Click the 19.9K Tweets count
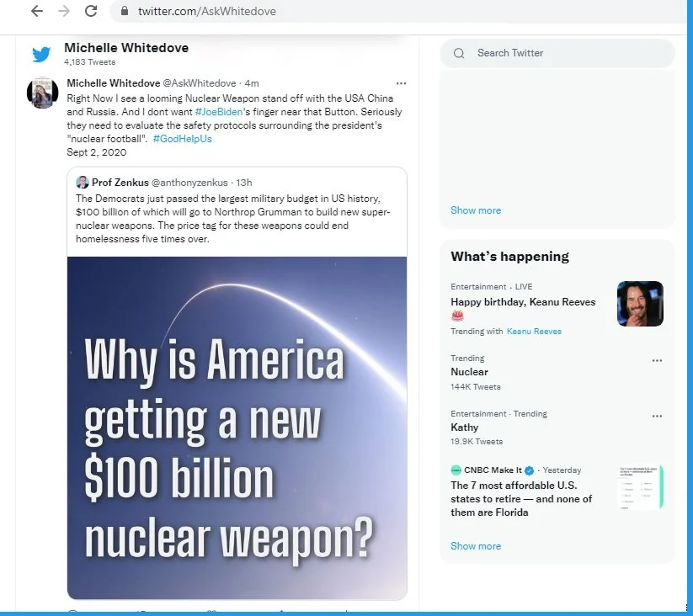The height and width of the screenshot is (616, 693). 477,442
